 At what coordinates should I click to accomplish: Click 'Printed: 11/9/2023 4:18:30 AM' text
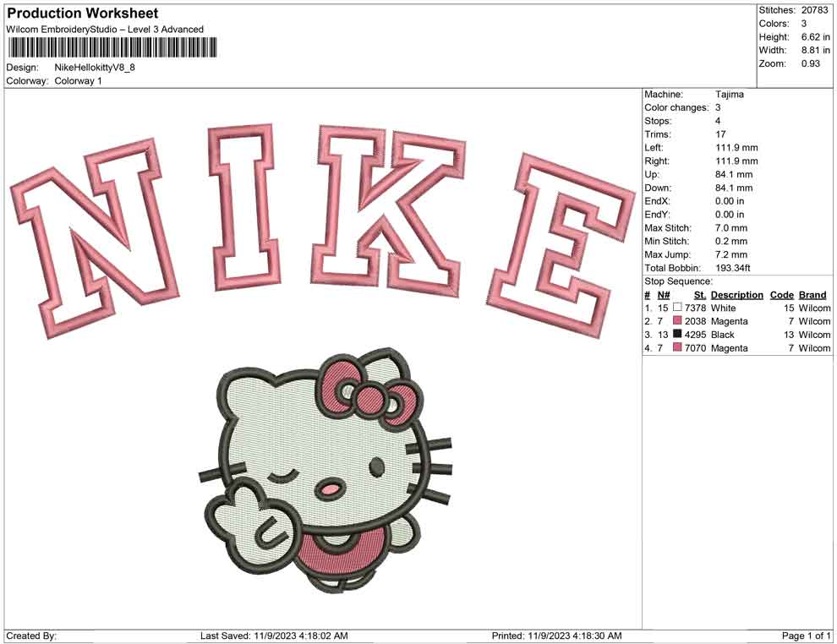pos(556,636)
